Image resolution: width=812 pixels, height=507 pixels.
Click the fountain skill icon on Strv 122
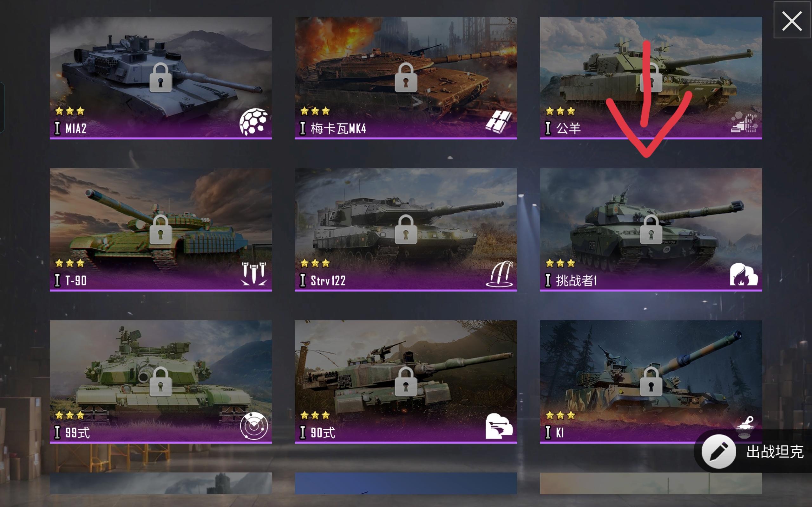(x=499, y=273)
